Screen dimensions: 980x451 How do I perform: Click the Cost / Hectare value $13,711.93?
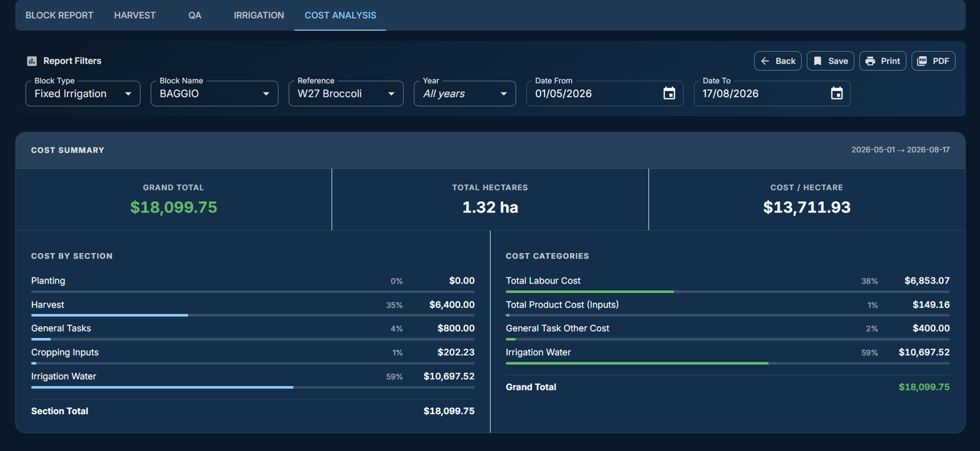(x=807, y=207)
